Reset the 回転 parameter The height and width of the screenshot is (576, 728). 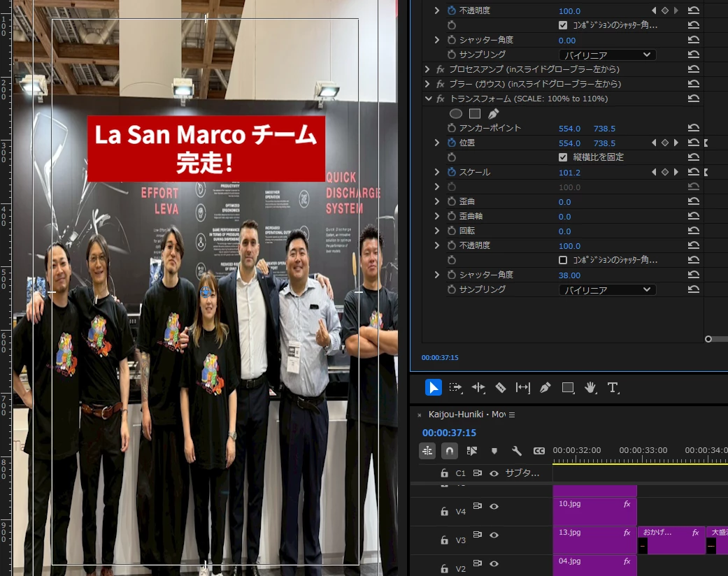[x=693, y=231]
